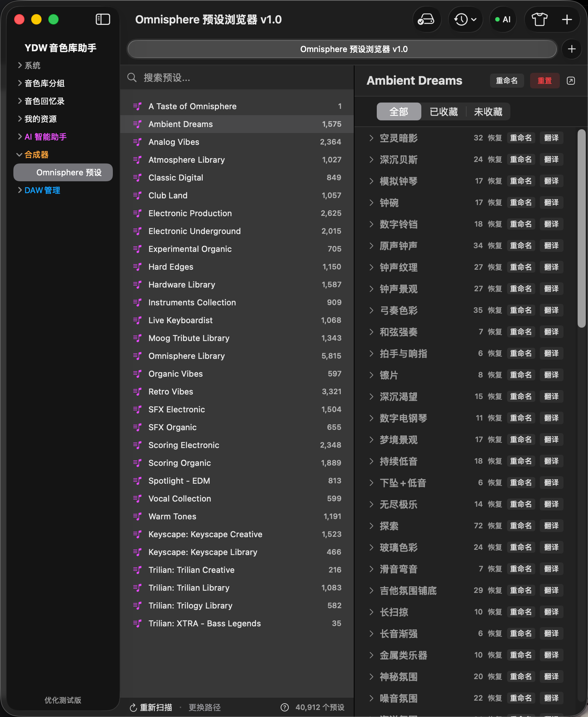Switch to the 全部 filter tab
The width and height of the screenshot is (588, 717).
click(399, 112)
